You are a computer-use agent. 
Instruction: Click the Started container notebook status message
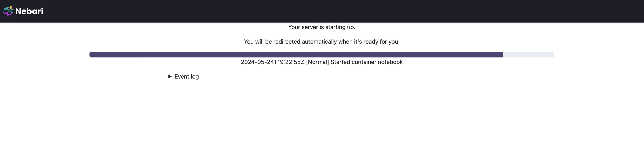tap(322, 62)
